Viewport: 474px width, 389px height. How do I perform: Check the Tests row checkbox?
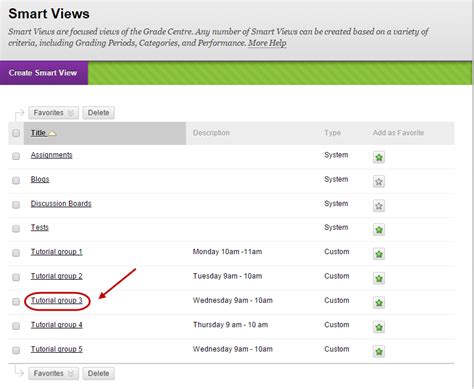[16, 229]
